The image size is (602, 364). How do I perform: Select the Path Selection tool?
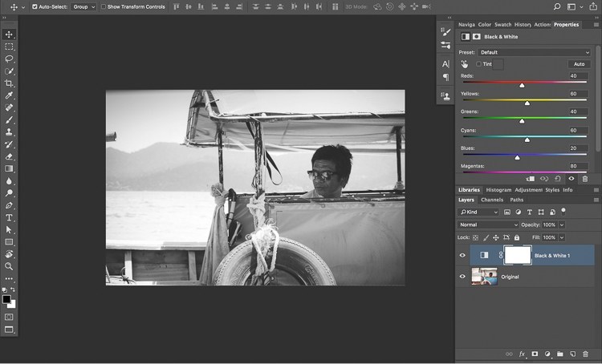pyautogui.click(x=9, y=230)
